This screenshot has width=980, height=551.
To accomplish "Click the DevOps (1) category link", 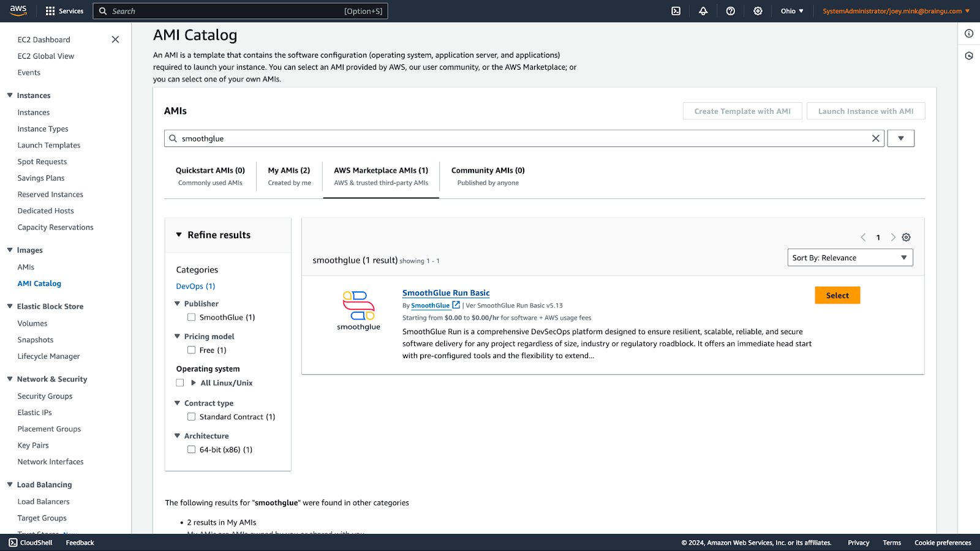I will (x=195, y=286).
